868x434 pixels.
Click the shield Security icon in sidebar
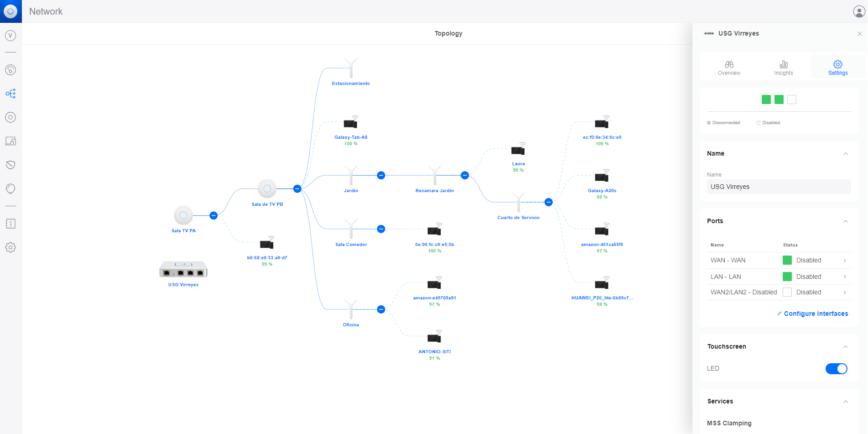[10, 165]
